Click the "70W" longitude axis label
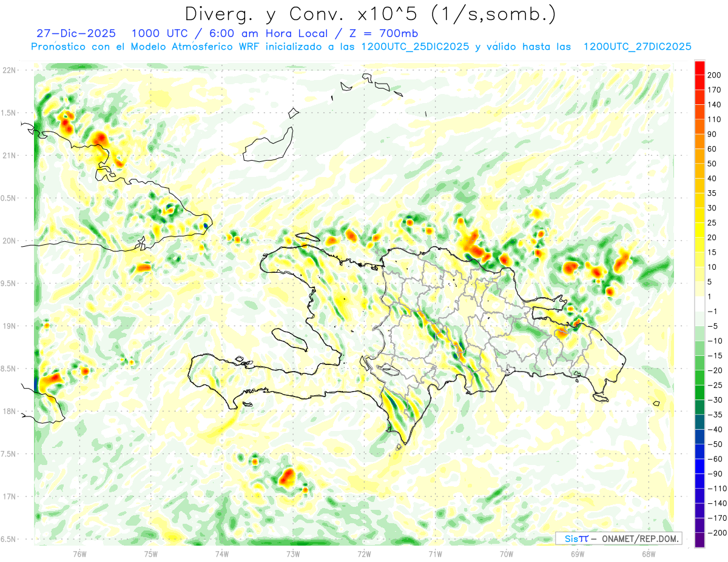Image resolution: width=728 pixels, height=562 pixels. pyautogui.click(x=506, y=555)
